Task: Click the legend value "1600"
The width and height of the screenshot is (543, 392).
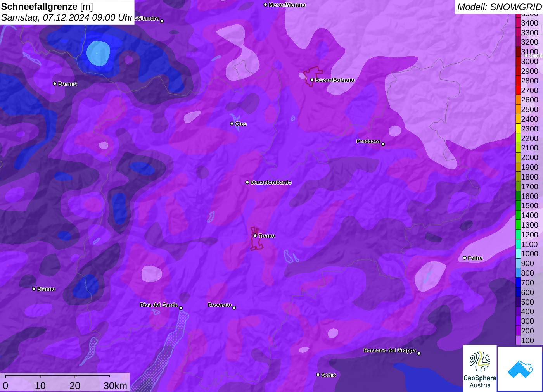Action: [530, 196]
